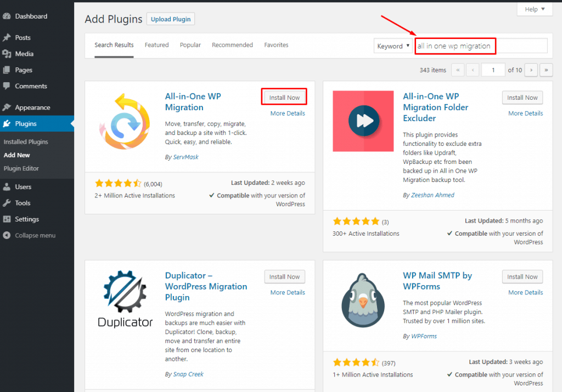This screenshot has width=562, height=392.
Task: Open More Details for WP Mail SMTP
Action: pos(525,292)
